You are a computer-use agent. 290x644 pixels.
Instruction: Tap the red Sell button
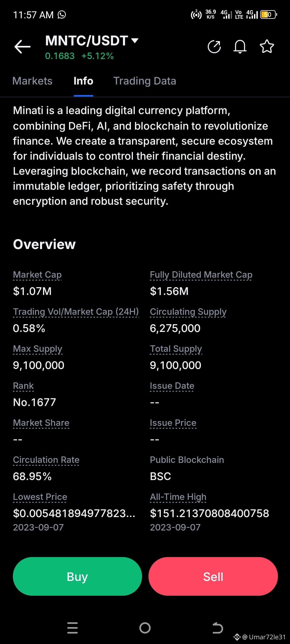pos(213,576)
